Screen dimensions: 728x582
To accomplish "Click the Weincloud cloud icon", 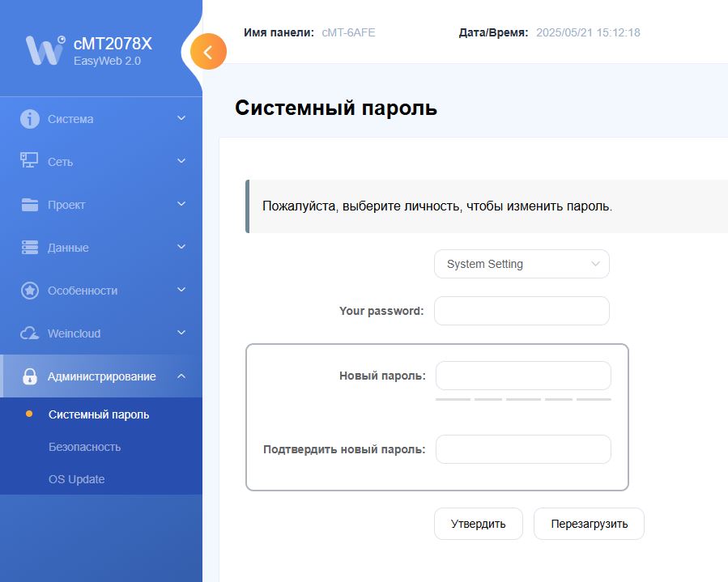I will click(x=30, y=333).
